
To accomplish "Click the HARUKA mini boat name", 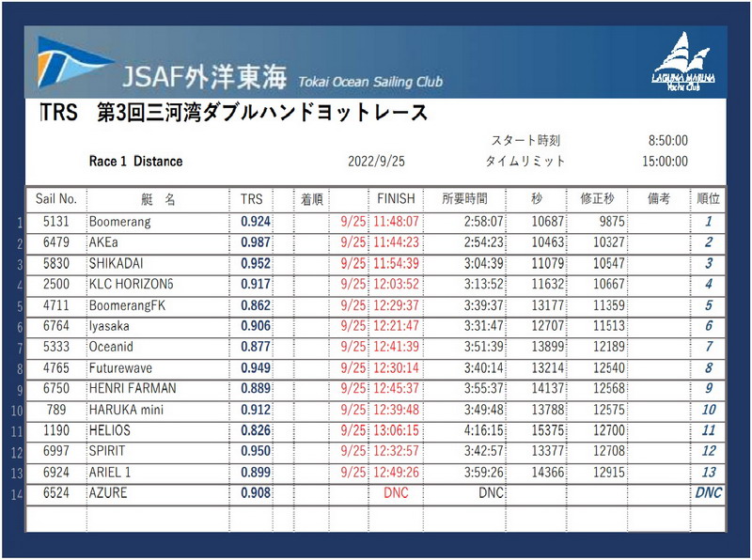I will pos(126,410).
